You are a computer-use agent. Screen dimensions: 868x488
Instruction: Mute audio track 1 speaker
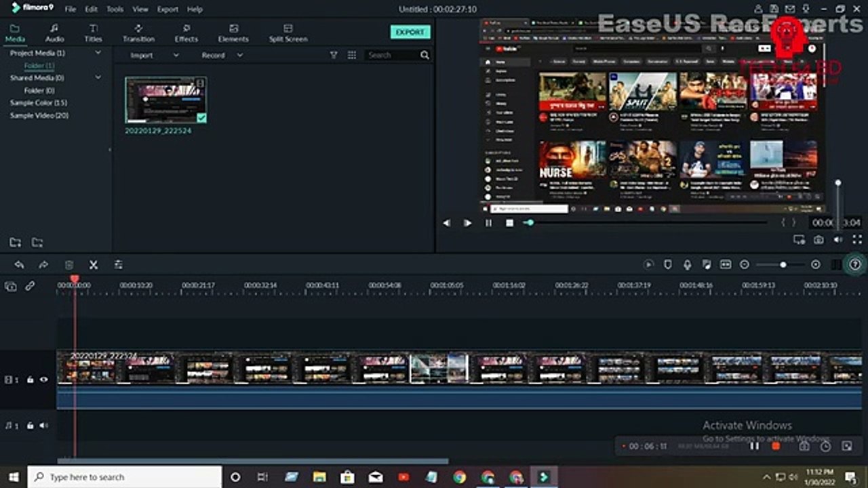coord(43,426)
